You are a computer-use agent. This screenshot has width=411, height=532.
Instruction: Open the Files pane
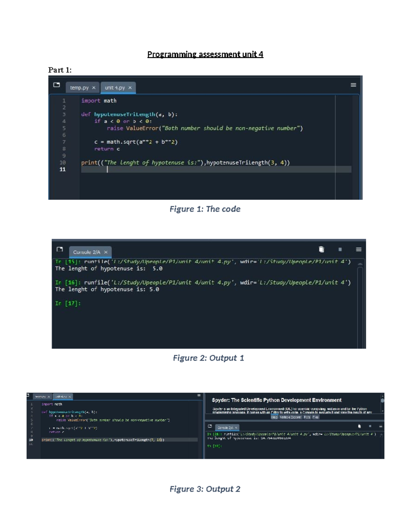click(315, 417)
